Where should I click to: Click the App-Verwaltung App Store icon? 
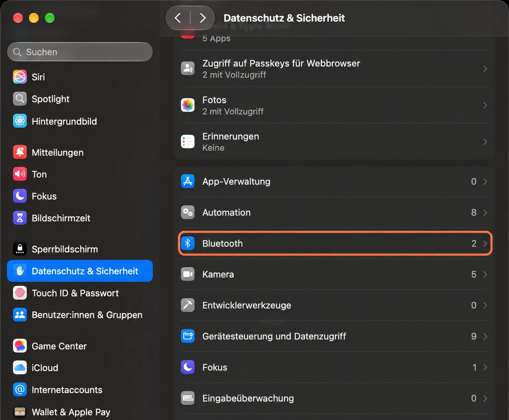188,181
